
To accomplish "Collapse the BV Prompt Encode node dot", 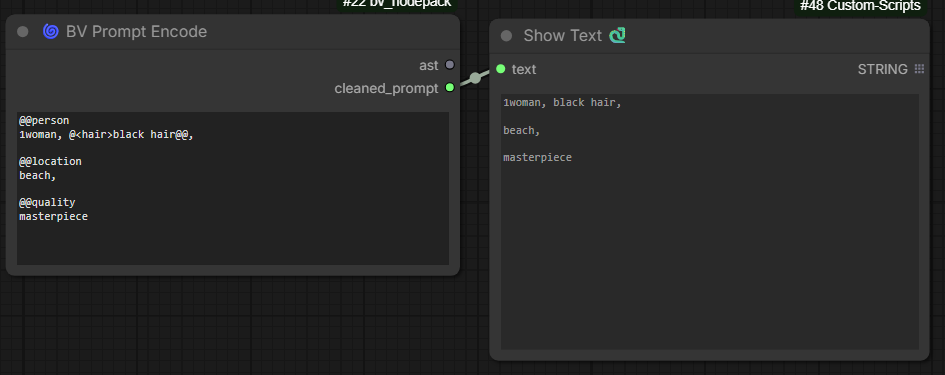I will tap(23, 32).
